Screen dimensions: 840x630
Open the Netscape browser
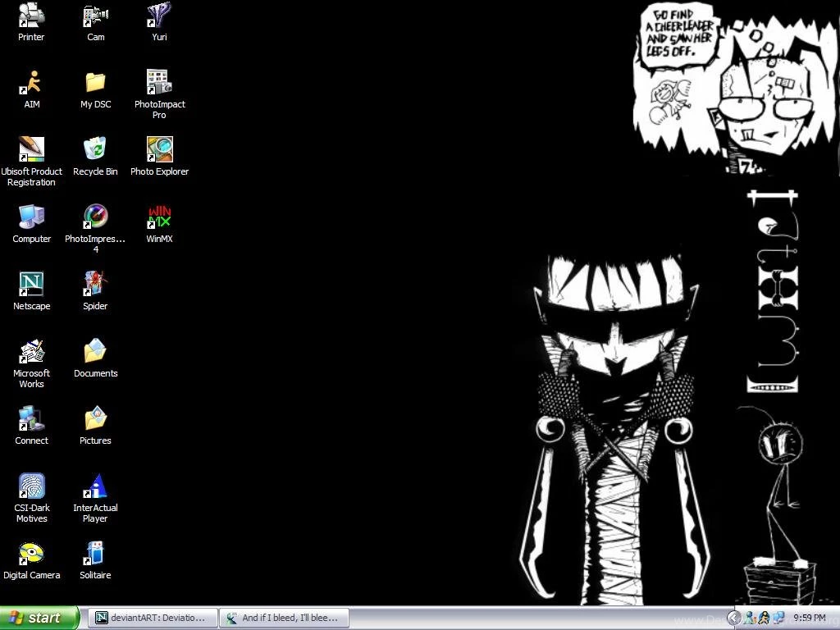click(x=32, y=285)
